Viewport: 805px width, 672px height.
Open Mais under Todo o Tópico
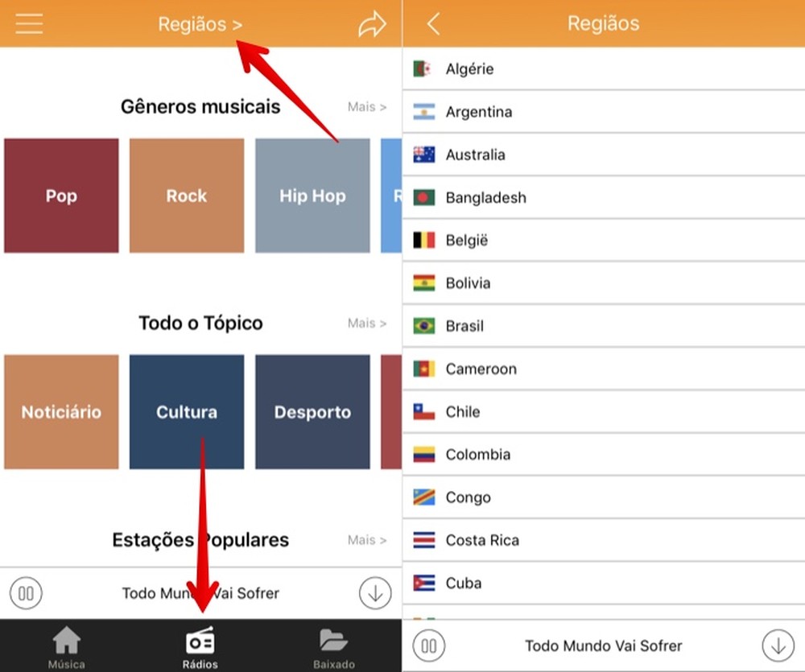[367, 323]
